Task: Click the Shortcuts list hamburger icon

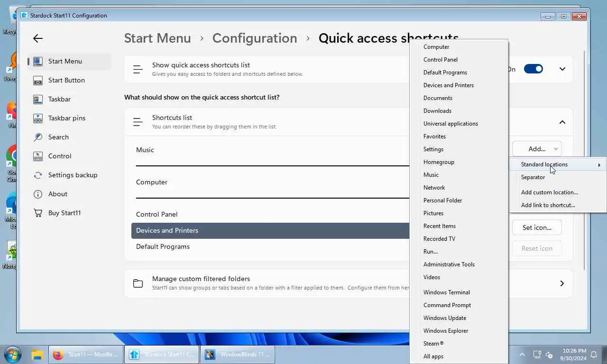Action: 138,122
